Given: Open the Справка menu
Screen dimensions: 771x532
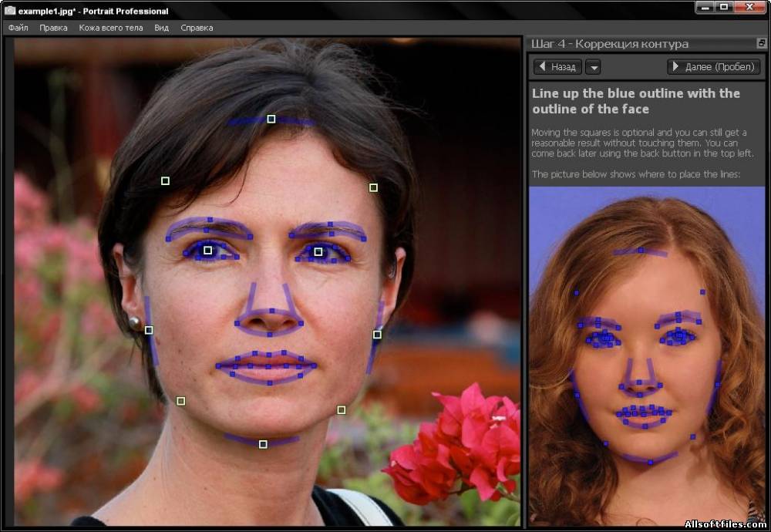Looking at the screenshot, I should click(197, 28).
